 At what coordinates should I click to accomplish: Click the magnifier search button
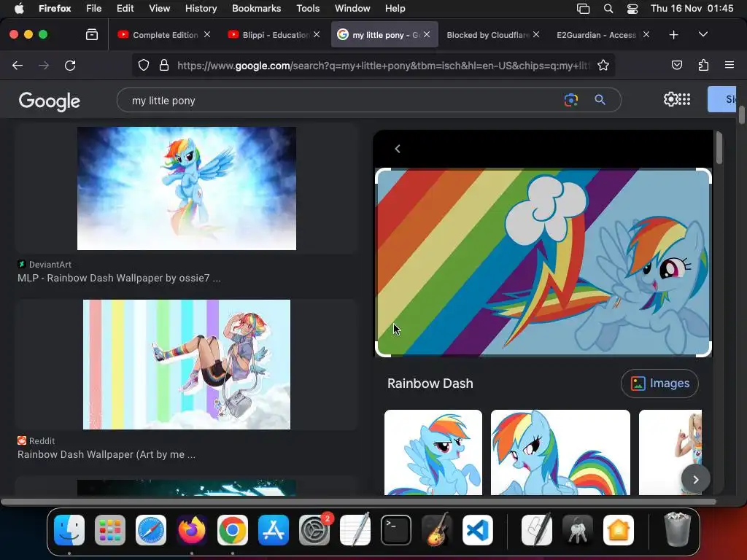pos(600,100)
